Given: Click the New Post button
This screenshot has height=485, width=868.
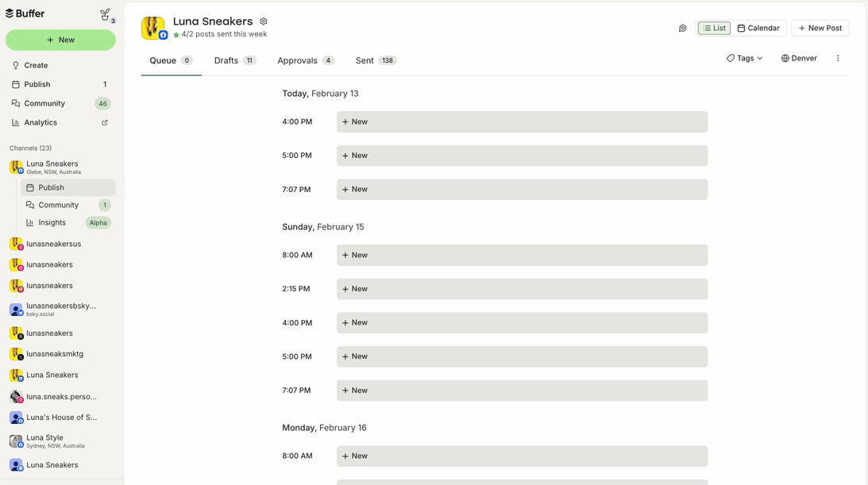Looking at the screenshot, I should [x=820, y=29].
